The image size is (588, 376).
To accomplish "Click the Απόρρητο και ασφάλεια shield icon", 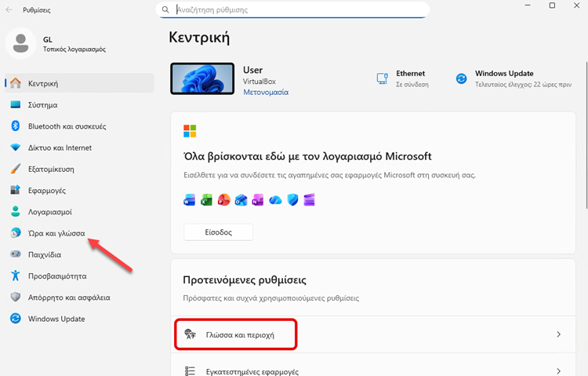I will (15, 298).
